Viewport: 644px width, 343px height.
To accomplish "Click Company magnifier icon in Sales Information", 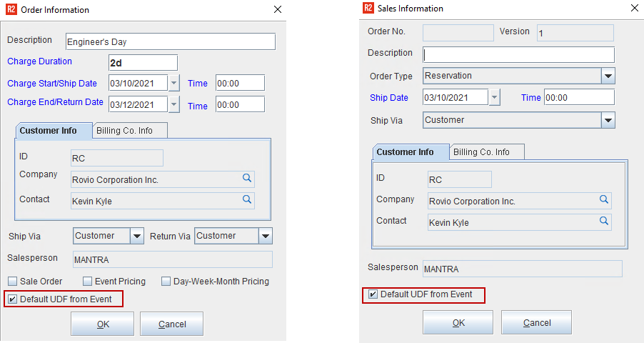I will [x=603, y=201].
